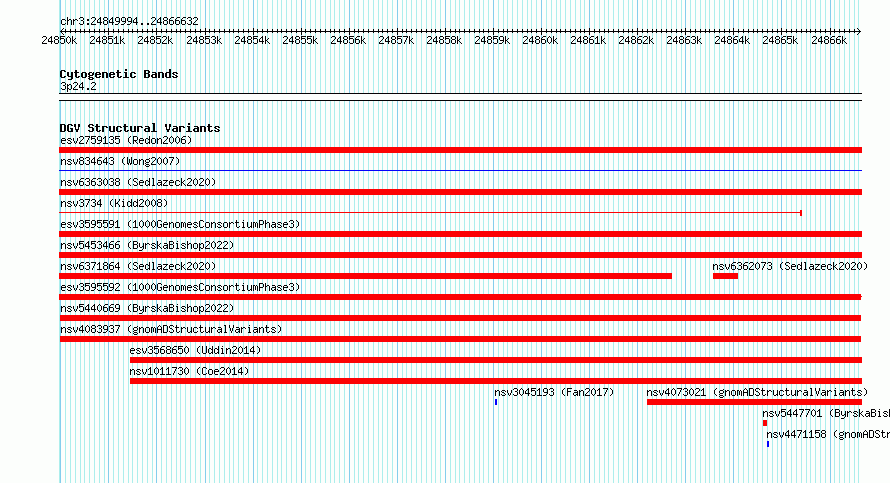Click the Cytogenetic Bands track title
This screenshot has height=483, width=890.
[x=119, y=74]
